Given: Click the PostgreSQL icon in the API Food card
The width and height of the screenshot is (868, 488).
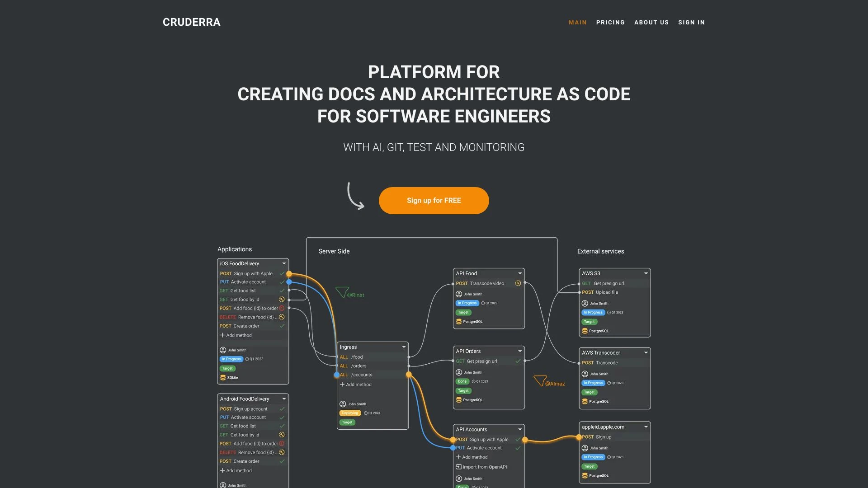Looking at the screenshot, I should tap(458, 322).
